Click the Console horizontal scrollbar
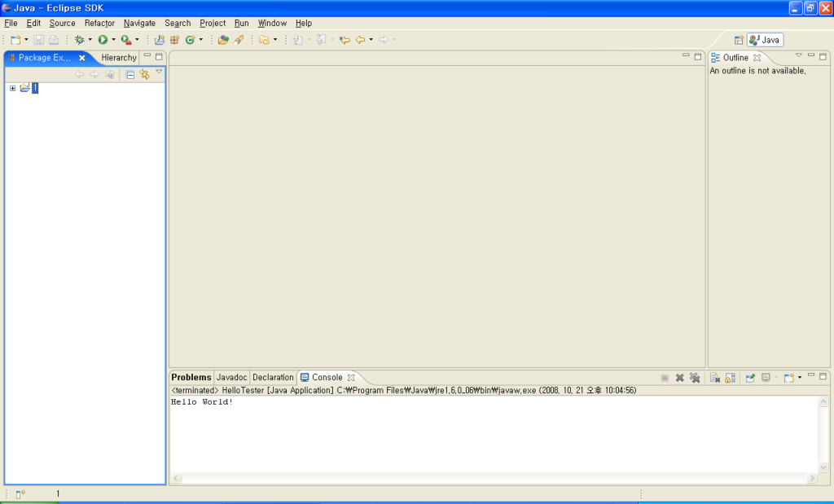The height and width of the screenshot is (504, 834). coord(494,479)
